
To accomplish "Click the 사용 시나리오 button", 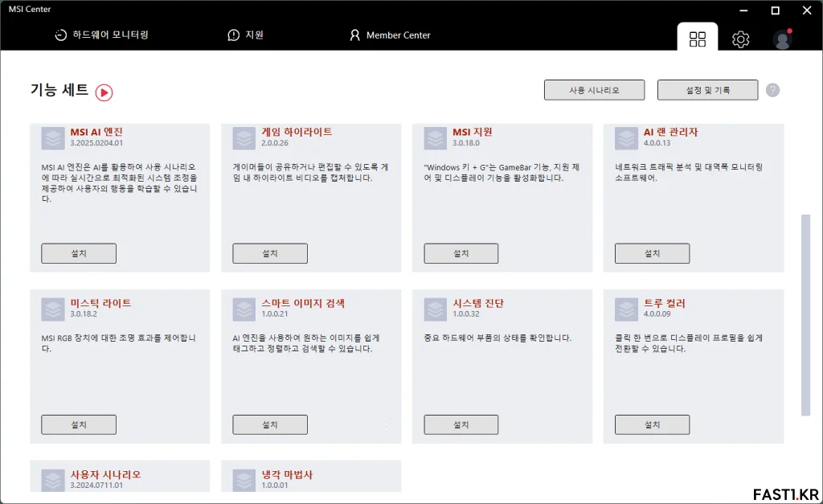I will [x=594, y=90].
